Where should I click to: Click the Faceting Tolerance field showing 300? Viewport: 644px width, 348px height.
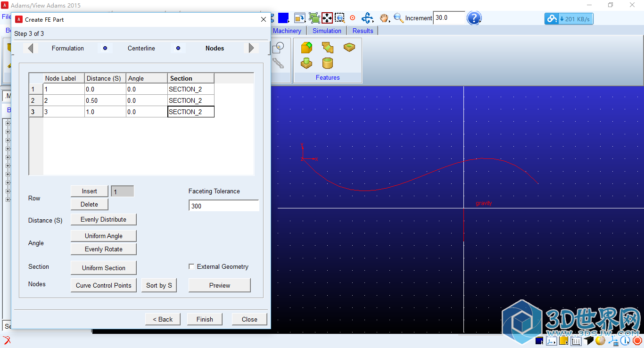tap(224, 206)
